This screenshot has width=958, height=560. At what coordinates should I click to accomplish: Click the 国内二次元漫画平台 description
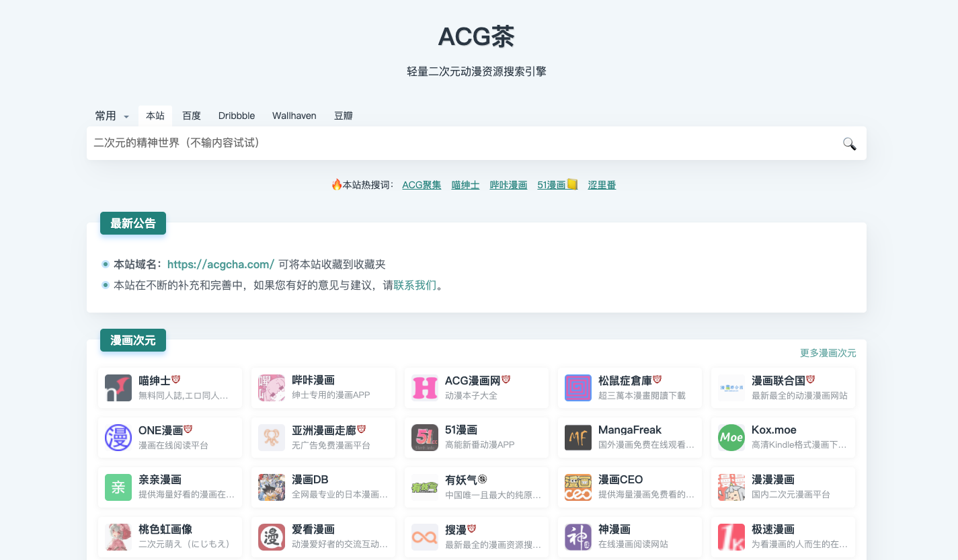[x=791, y=495]
